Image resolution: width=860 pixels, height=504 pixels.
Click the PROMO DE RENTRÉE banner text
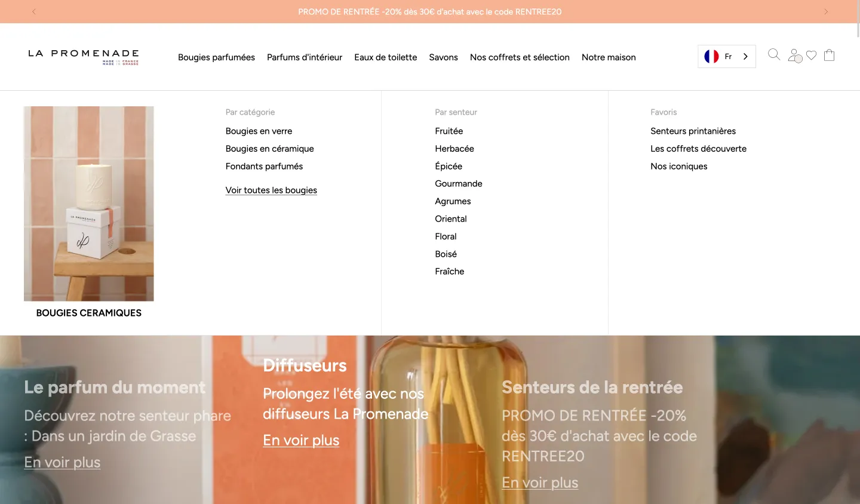coord(430,11)
